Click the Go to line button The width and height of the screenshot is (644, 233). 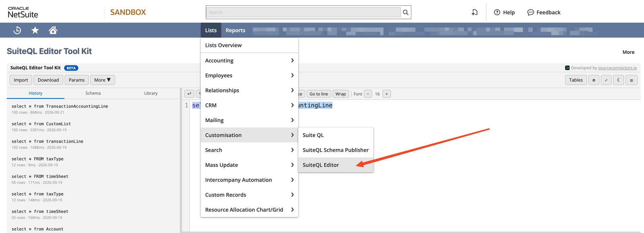coord(319,94)
